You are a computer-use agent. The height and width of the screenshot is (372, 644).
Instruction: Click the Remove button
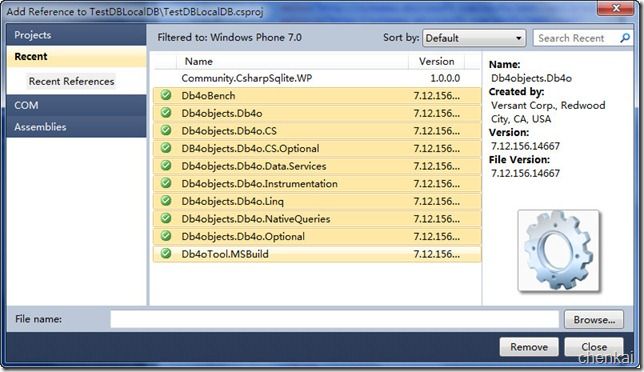click(529, 347)
